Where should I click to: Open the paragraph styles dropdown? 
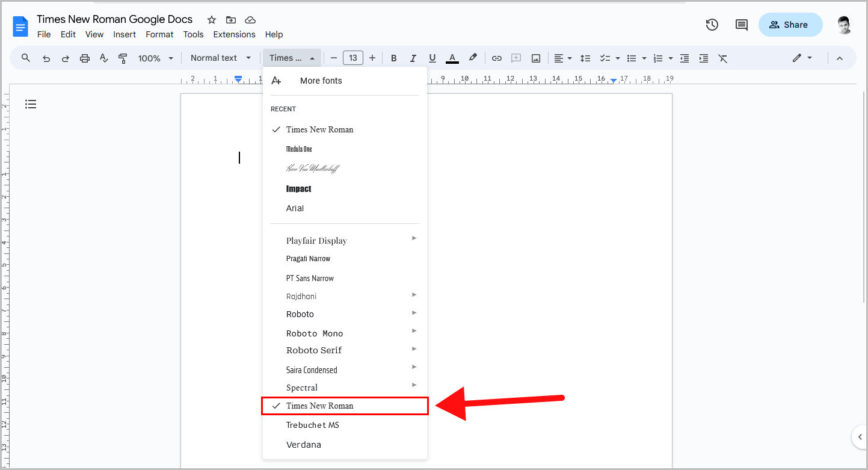pos(221,58)
